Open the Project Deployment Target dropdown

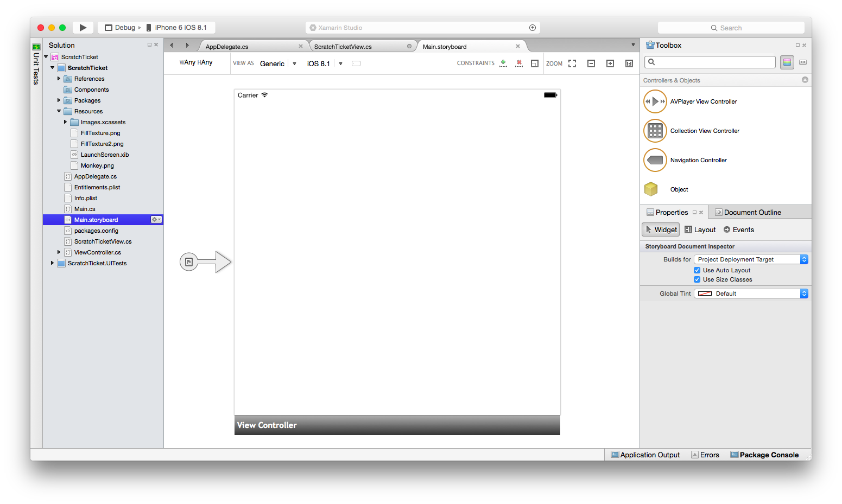point(804,259)
